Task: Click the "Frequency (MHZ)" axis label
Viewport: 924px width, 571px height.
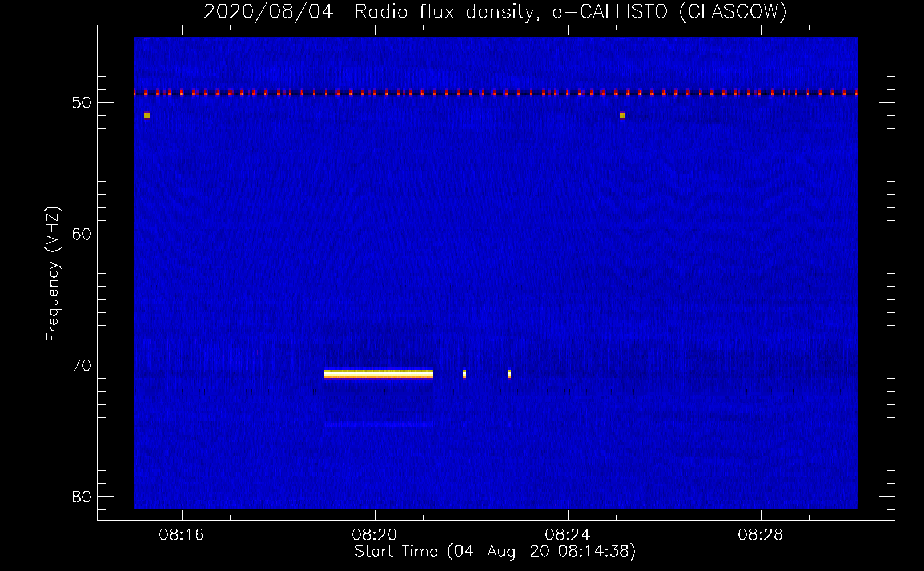Action: coord(53,274)
